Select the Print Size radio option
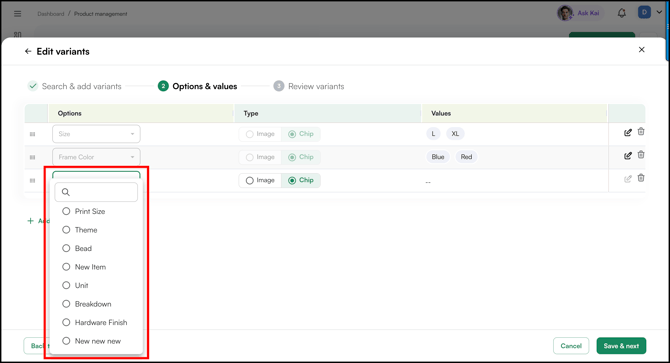Image resolution: width=670 pixels, height=363 pixels. point(66,211)
